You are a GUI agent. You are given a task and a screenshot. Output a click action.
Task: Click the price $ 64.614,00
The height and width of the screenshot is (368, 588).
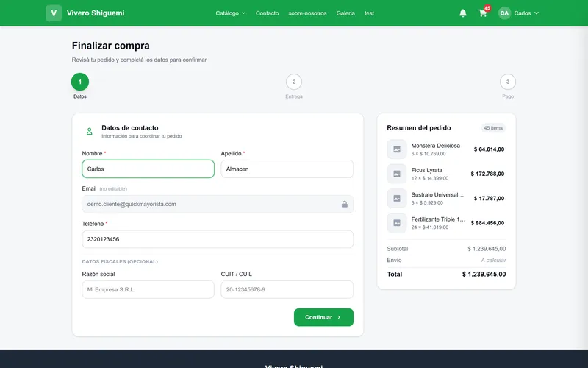click(x=489, y=149)
